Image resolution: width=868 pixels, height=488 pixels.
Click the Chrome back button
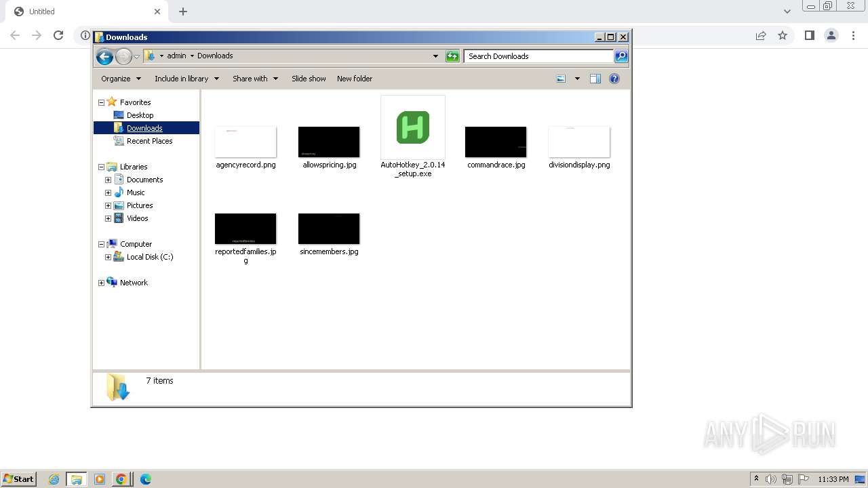[15, 35]
